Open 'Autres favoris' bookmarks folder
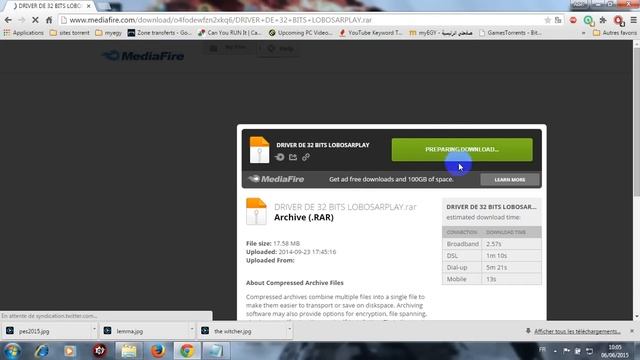This screenshot has width=640, height=360. coord(615,33)
